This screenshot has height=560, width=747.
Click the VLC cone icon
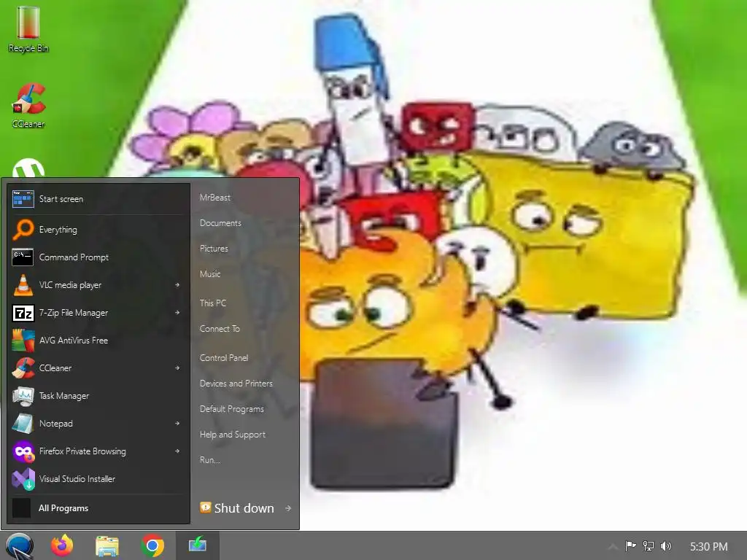pyautogui.click(x=23, y=285)
